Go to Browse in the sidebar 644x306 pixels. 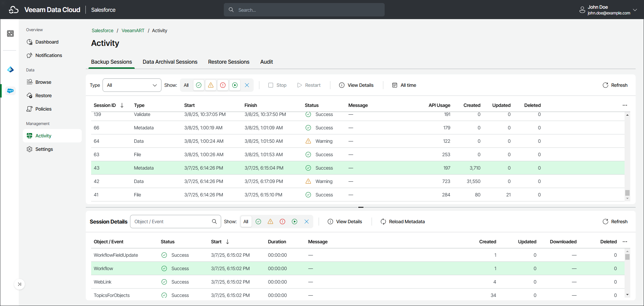tap(52, 82)
